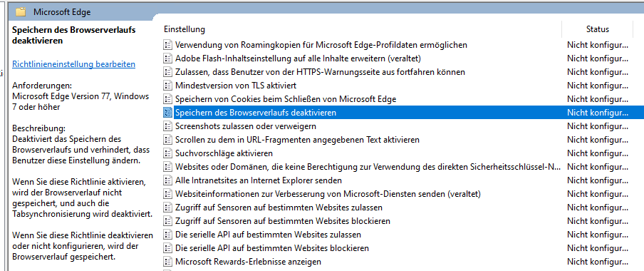
Task: Sort by the Status column header
Action: tap(597, 29)
